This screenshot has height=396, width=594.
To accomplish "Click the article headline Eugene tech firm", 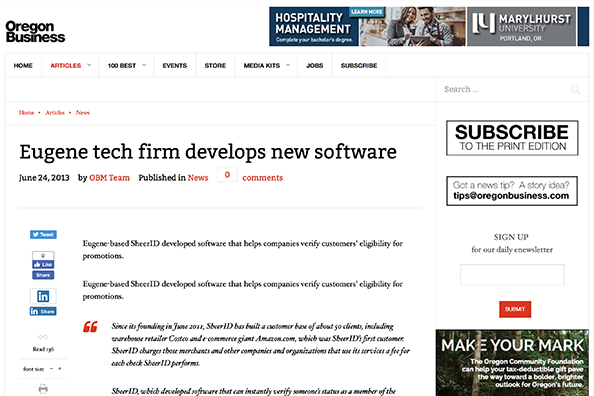I will click(208, 152).
